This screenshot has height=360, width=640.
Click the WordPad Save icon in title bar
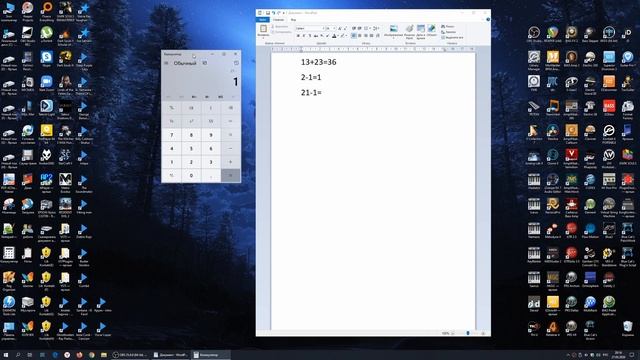[x=268, y=13]
